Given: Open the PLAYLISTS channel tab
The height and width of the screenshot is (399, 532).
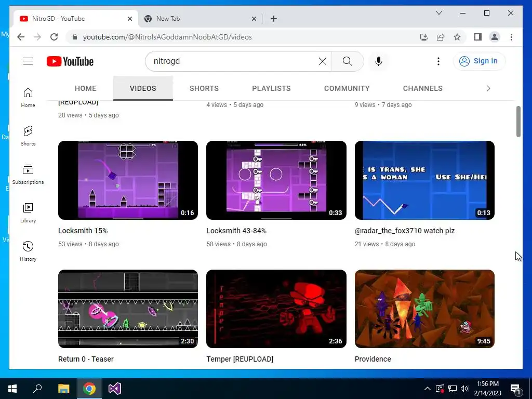Looking at the screenshot, I should (271, 88).
